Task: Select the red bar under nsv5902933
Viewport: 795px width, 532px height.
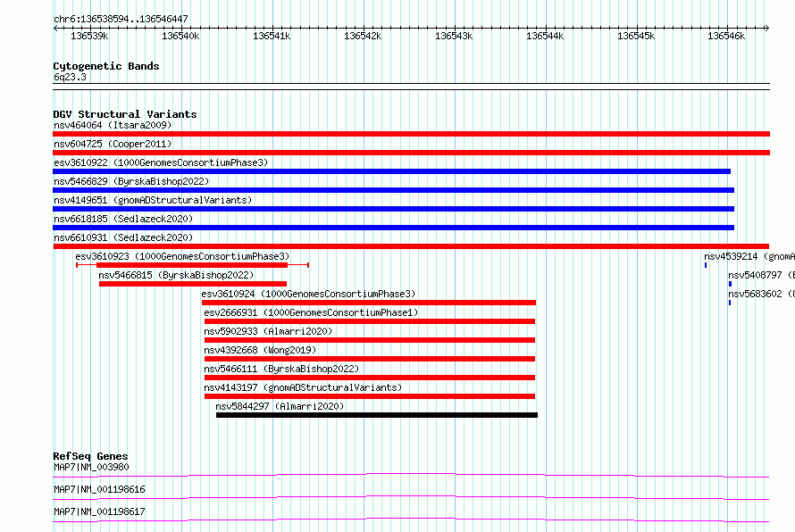Action: click(x=370, y=340)
